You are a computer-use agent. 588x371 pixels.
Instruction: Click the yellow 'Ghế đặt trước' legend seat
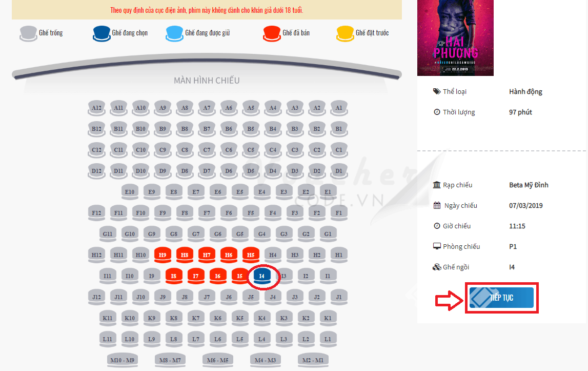345,33
